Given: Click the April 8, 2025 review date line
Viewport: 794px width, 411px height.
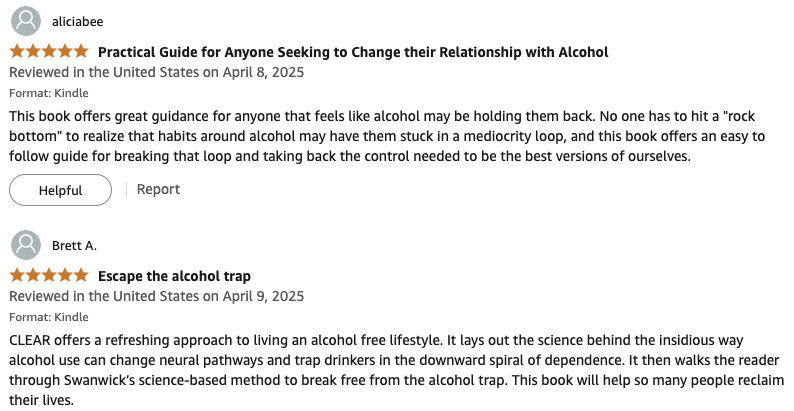Looking at the screenshot, I should [x=156, y=72].
